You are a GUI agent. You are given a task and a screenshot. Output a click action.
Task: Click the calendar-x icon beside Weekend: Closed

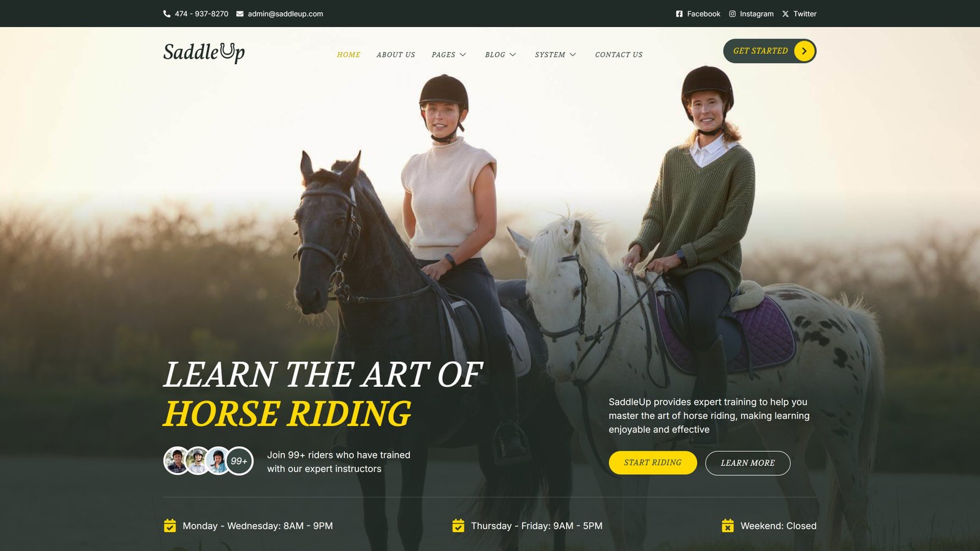[728, 525]
